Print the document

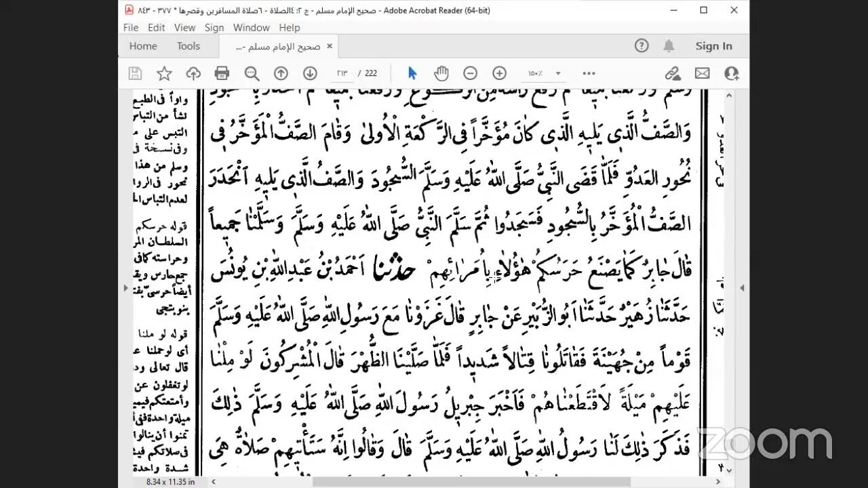[x=222, y=73]
